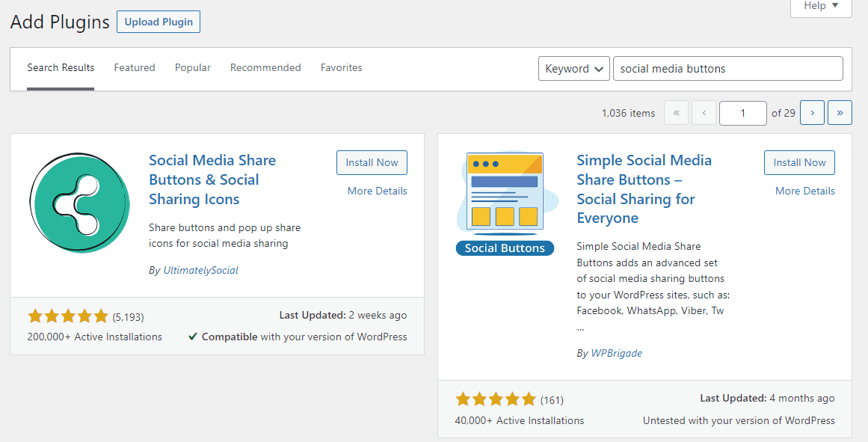Focus the plugin search field
Screen dimensions: 868x442
(728, 69)
